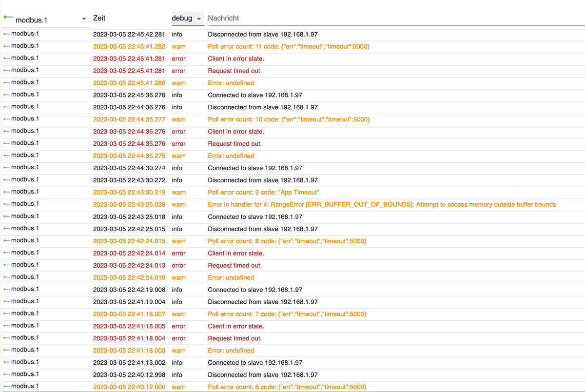Click timestamp 2023-03-05 22:45:42.281
This screenshot has height=392, width=585.
[x=129, y=34]
